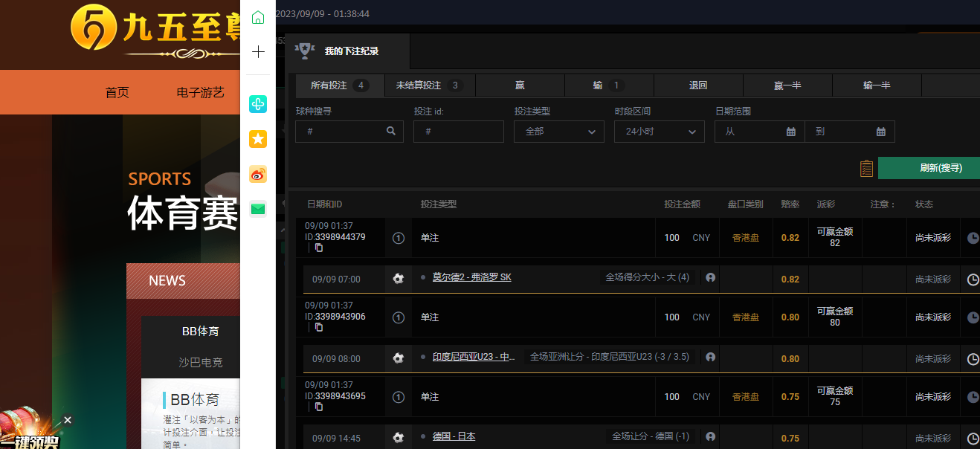Click round info icon on 德国 - 日本 row
The height and width of the screenshot is (449, 980).
point(710,436)
